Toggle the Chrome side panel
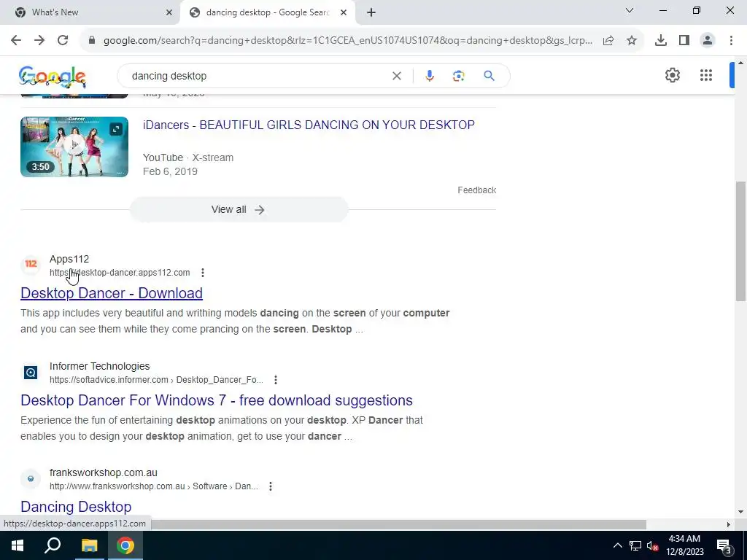The width and height of the screenshot is (747, 560). coord(684,41)
